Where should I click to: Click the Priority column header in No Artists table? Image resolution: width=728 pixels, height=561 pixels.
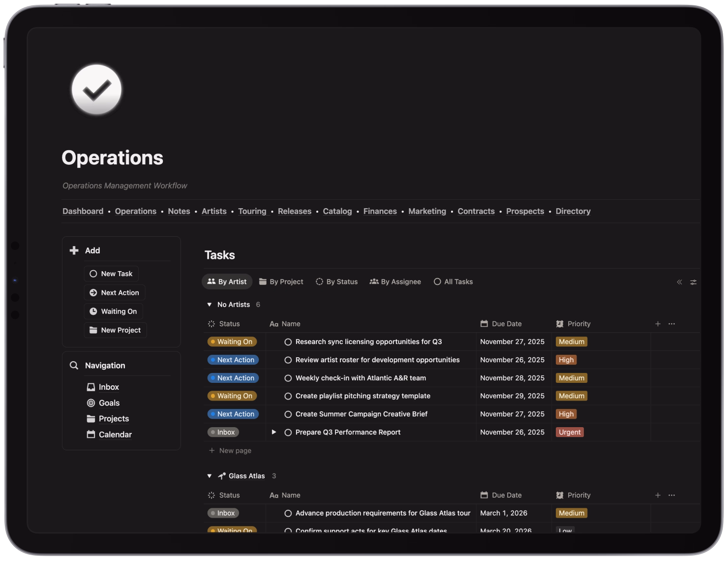coord(573,324)
